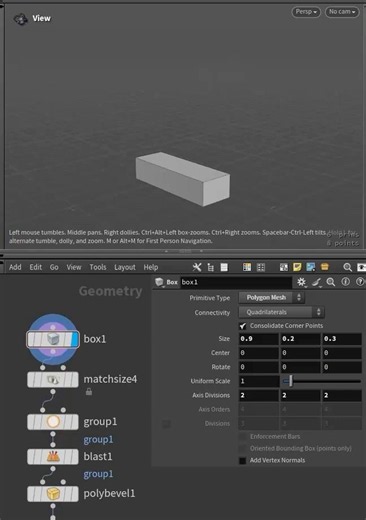
Task: Click the Size X field showing 0.9
Action: [259, 339]
